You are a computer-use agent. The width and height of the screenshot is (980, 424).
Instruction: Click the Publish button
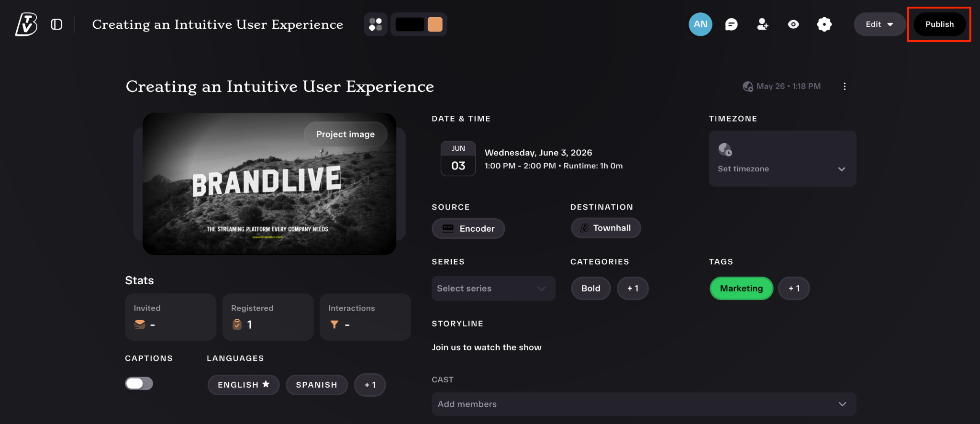coord(939,24)
